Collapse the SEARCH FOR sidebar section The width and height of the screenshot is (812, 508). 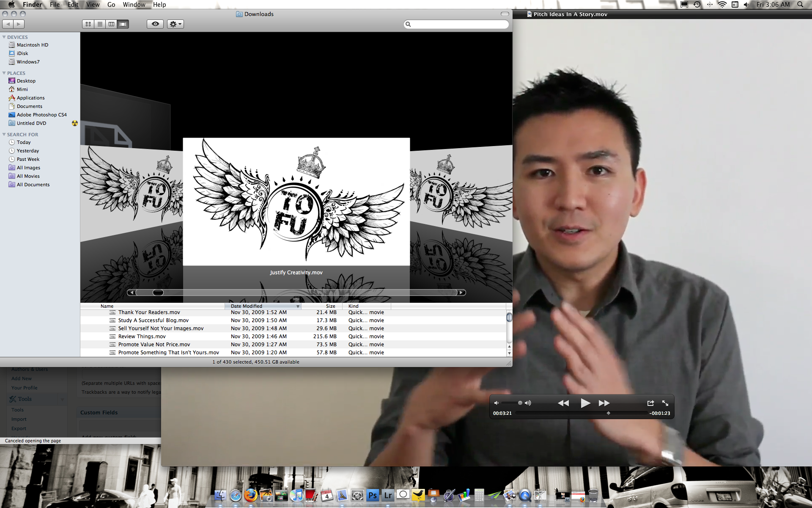pyautogui.click(x=4, y=135)
